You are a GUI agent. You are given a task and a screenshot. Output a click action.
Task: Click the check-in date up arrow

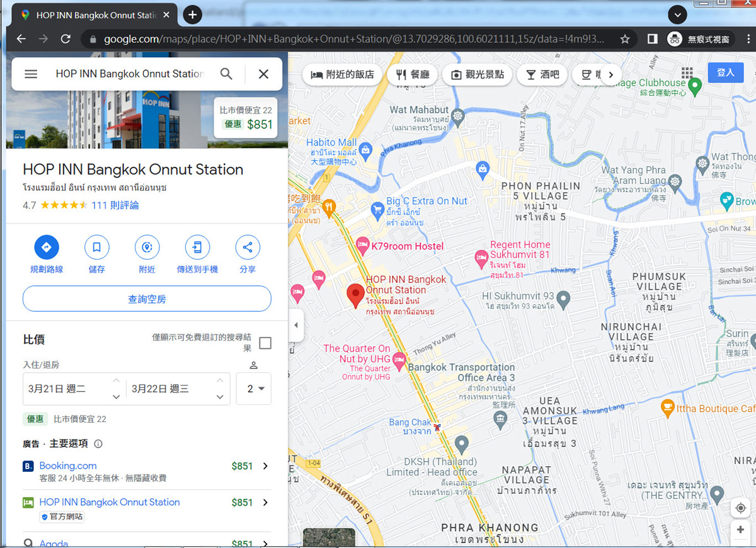pyautogui.click(x=116, y=380)
